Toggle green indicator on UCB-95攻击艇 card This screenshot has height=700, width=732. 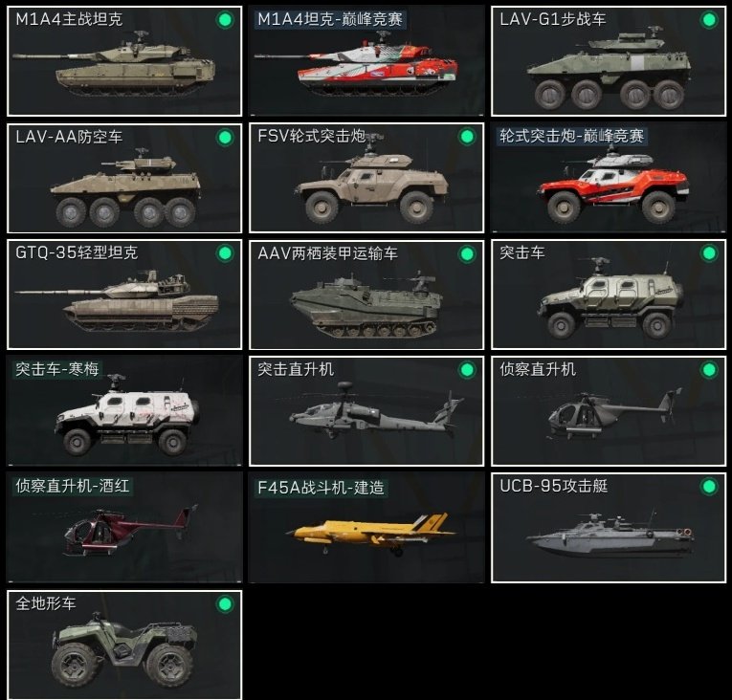(709, 487)
